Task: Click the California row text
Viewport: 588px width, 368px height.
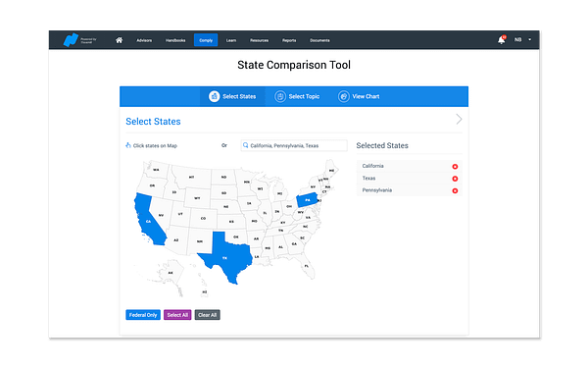Action: click(372, 166)
